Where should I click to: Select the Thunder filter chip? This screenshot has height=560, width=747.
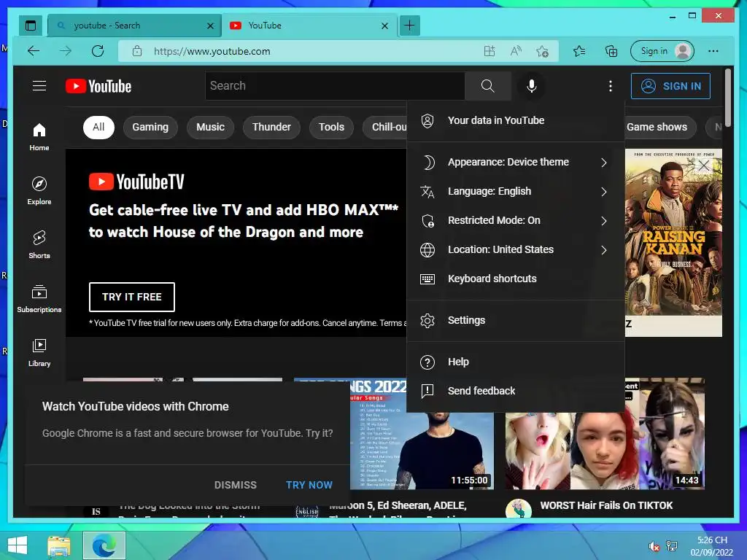coord(271,127)
